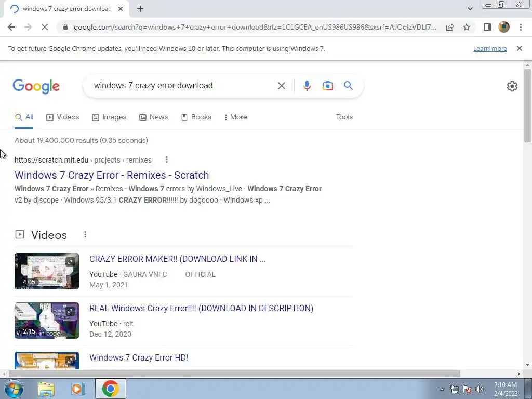Click the volume speaker tray icon
Image resolution: width=532 pixels, height=399 pixels.
[x=479, y=389]
